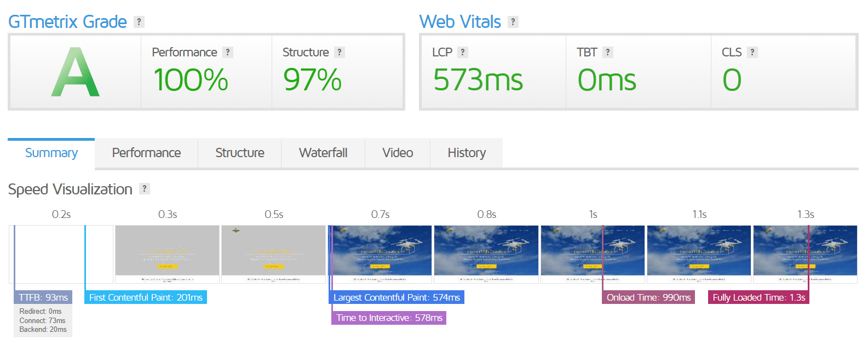
Task: Open the Structure tab
Action: click(x=240, y=153)
